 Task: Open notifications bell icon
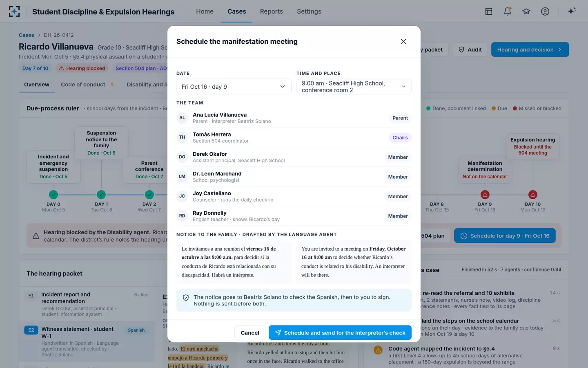508,11
